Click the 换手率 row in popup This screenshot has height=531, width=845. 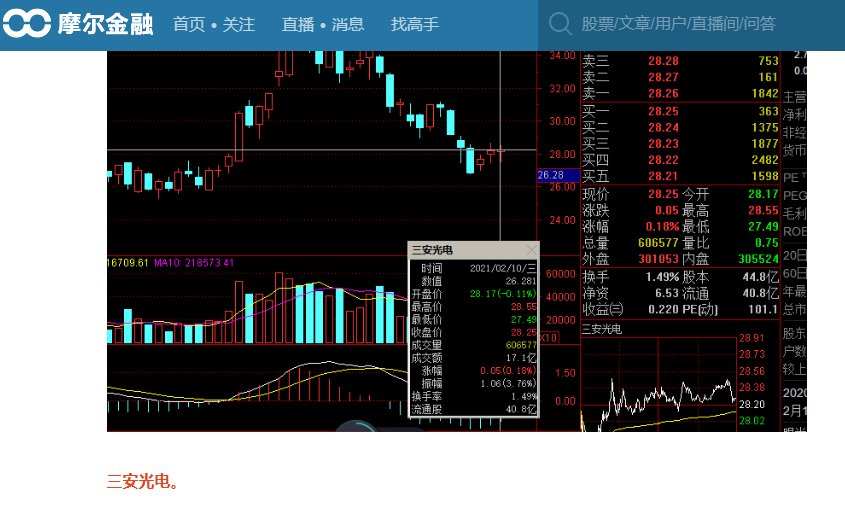474,397
